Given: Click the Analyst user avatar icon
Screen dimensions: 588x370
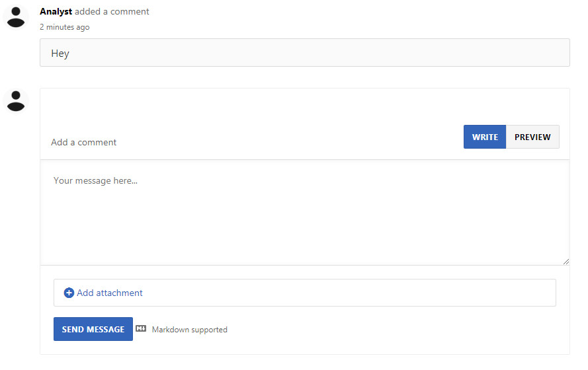Looking at the screenshot, I should 16,17.
